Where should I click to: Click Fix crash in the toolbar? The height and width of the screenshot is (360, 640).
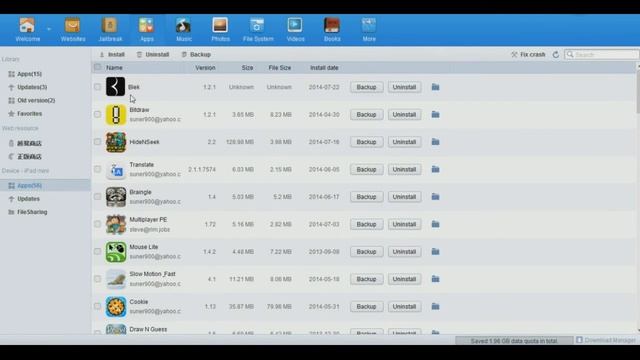[528, 54]
